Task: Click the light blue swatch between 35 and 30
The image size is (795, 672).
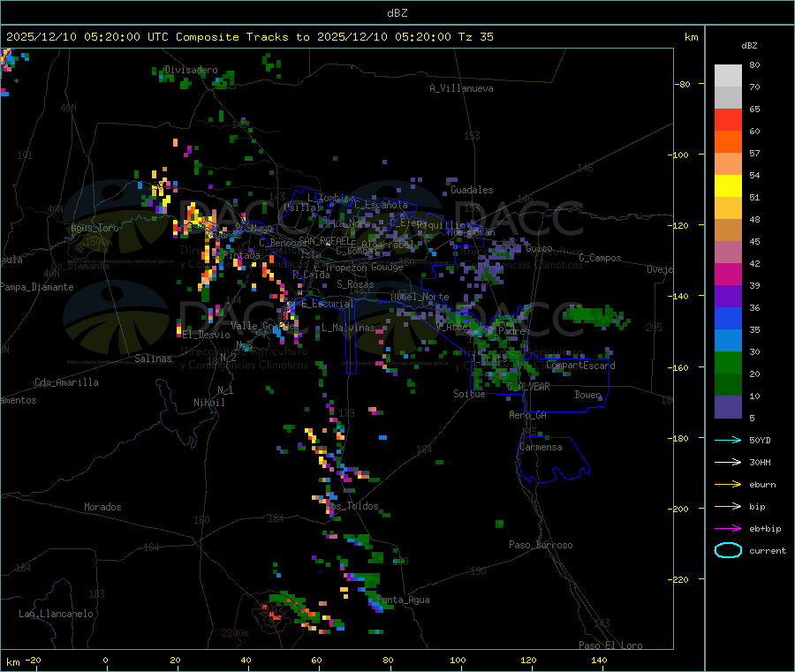Action: [728, 341]
